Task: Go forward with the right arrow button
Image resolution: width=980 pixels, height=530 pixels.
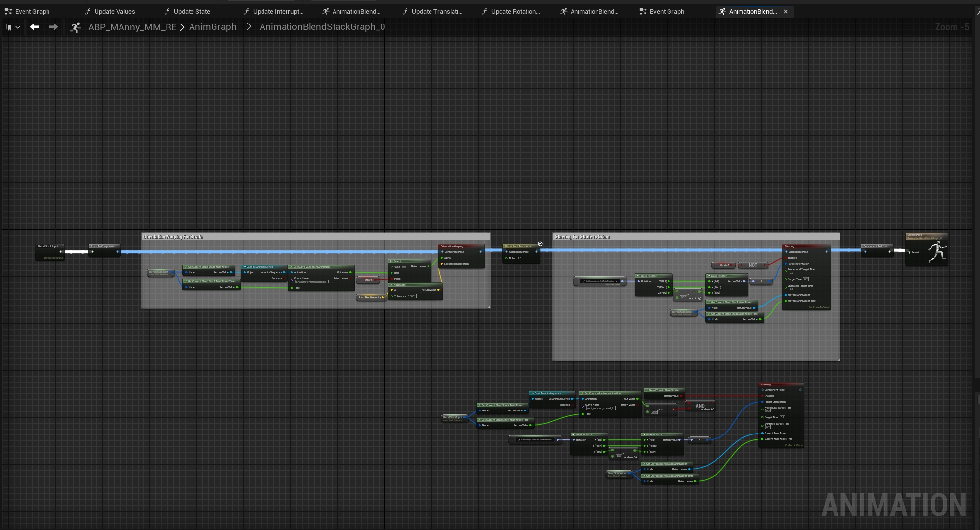Action: point(53,27)
